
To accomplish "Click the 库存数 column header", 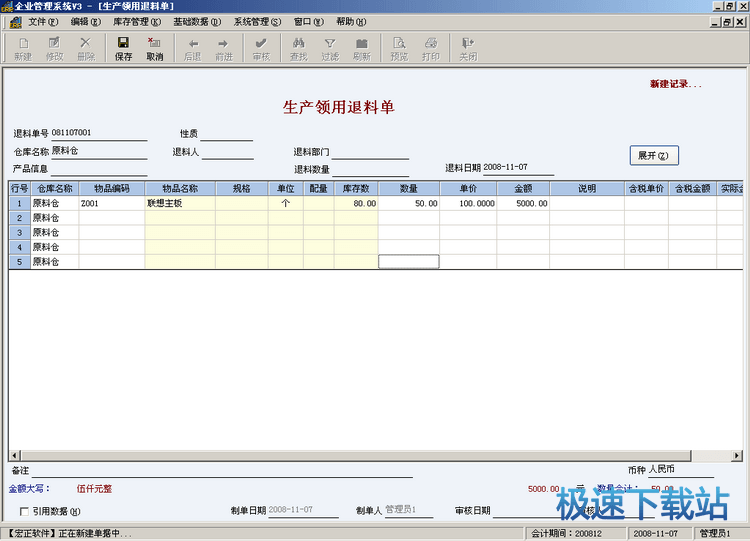I will [x=356, y=188].
